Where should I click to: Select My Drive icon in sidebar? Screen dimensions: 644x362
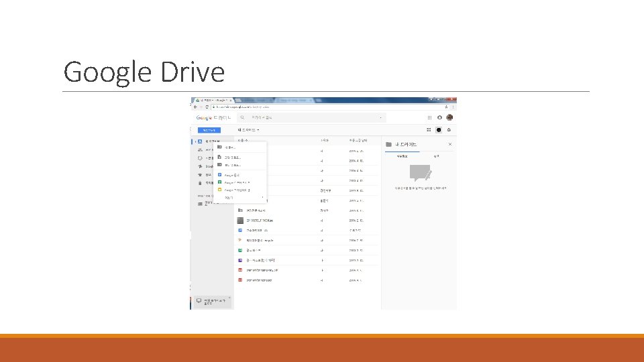pos(200,141)
